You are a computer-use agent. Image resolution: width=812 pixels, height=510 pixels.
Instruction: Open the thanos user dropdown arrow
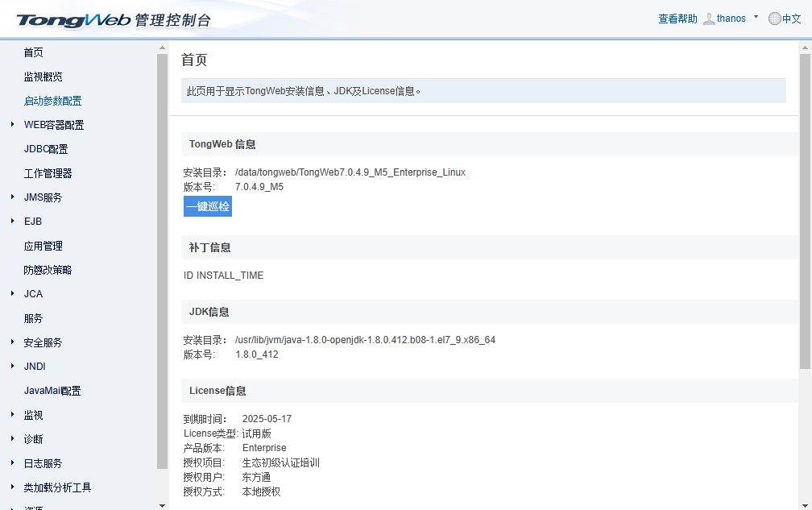click(x=756, y=17)
